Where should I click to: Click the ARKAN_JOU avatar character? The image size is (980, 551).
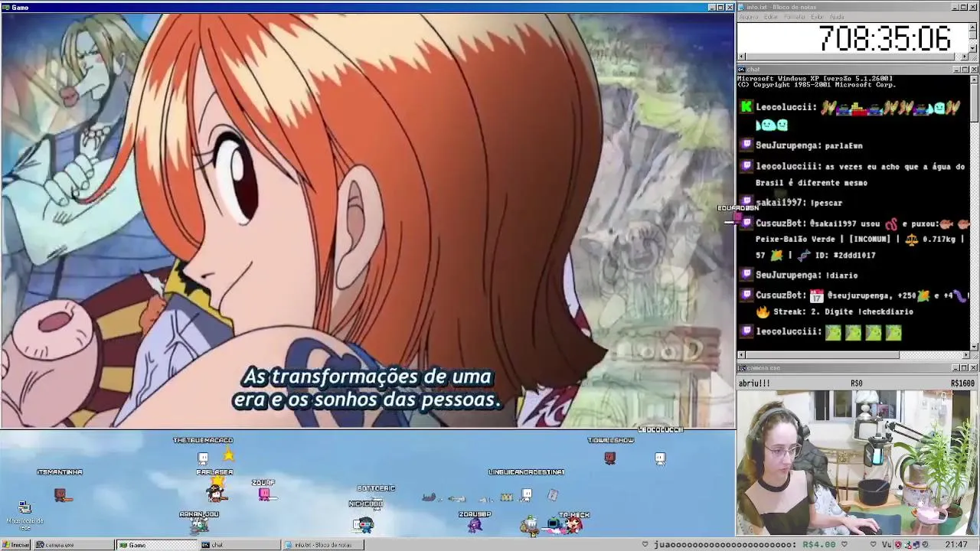click(x=199, y=525)
